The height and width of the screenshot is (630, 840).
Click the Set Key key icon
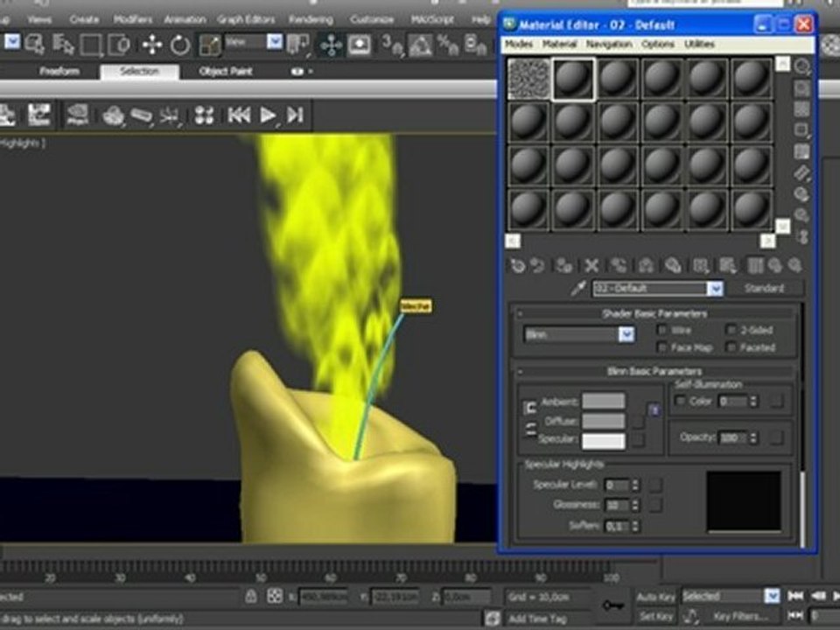click(x=612, y=605)
